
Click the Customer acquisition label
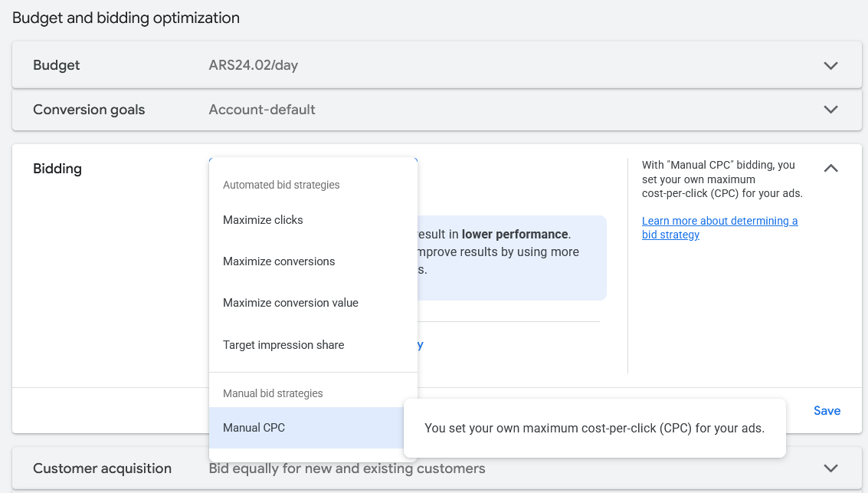[102, 468]
